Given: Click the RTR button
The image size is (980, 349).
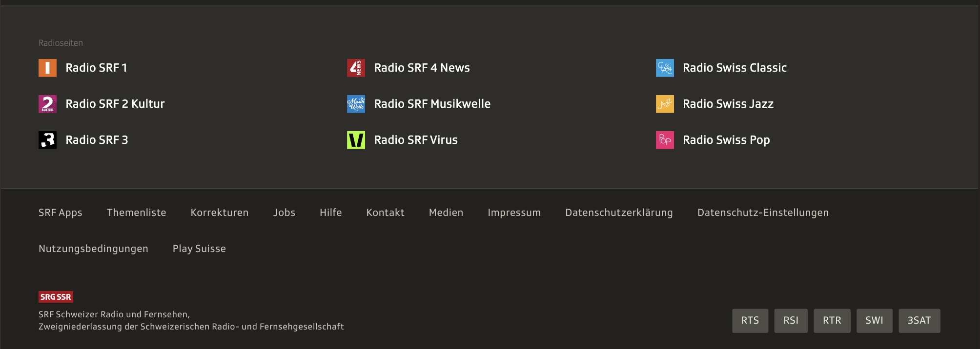Looking at the screenshot, I should (832, 321).
